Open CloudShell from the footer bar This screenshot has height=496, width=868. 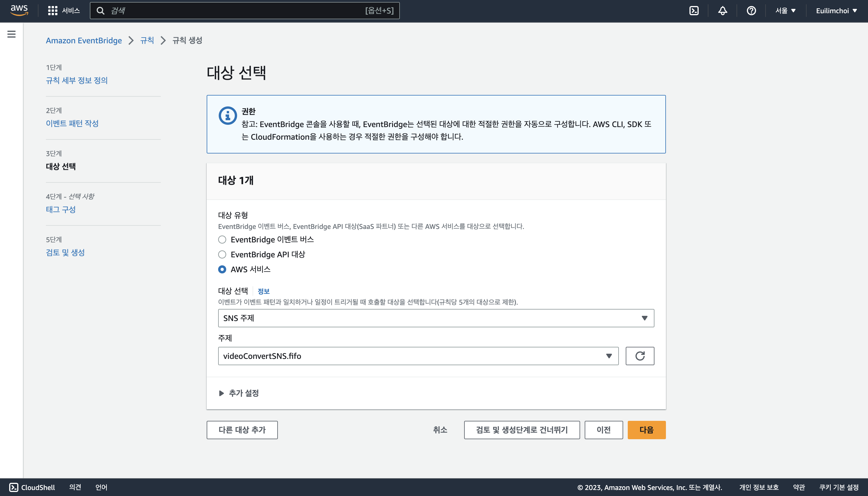32,487
